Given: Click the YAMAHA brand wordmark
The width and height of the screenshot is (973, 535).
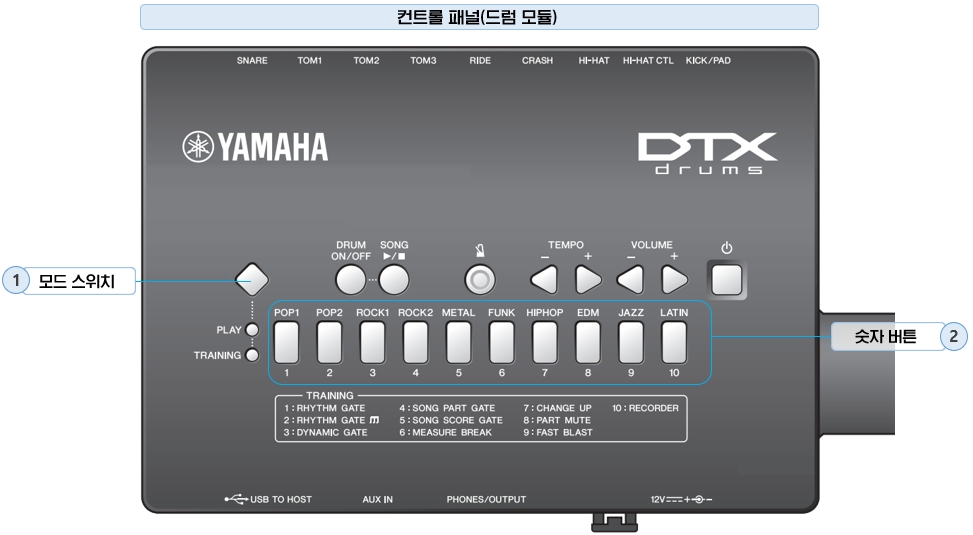Looking at the screenshot, I should click(272, 147).
